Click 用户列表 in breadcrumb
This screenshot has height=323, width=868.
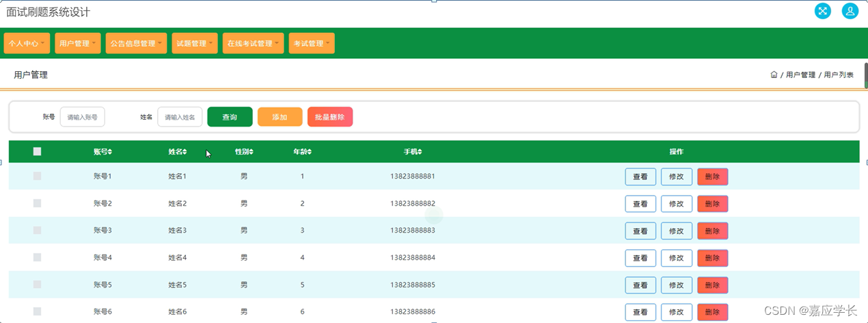(839, 75)
